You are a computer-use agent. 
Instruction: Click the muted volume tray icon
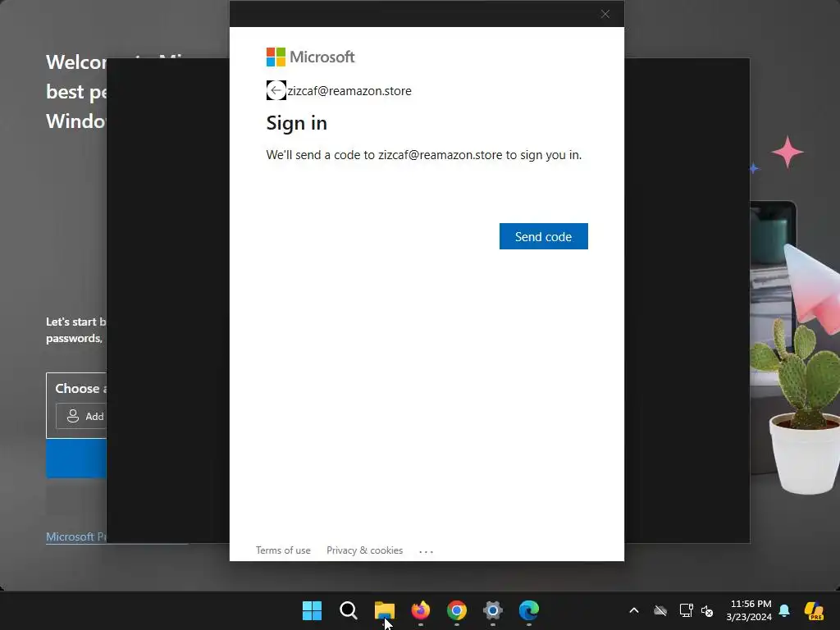tap(707, 610)
